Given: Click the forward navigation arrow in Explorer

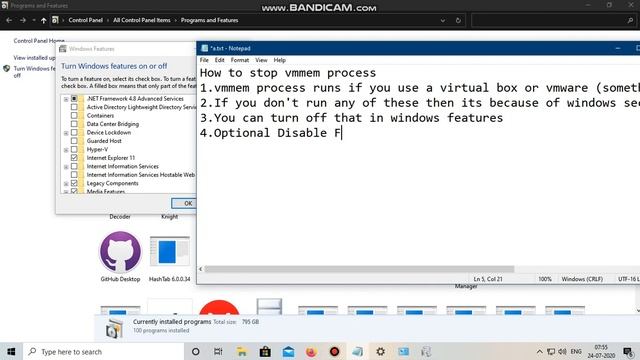Looking at the screenshot, I should point(23,20).
